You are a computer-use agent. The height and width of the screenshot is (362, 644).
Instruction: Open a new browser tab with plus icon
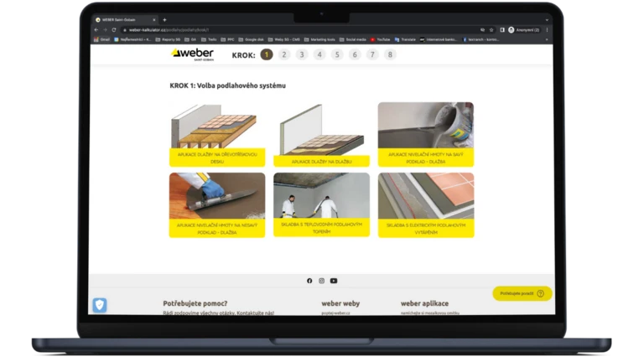point(164,19)
